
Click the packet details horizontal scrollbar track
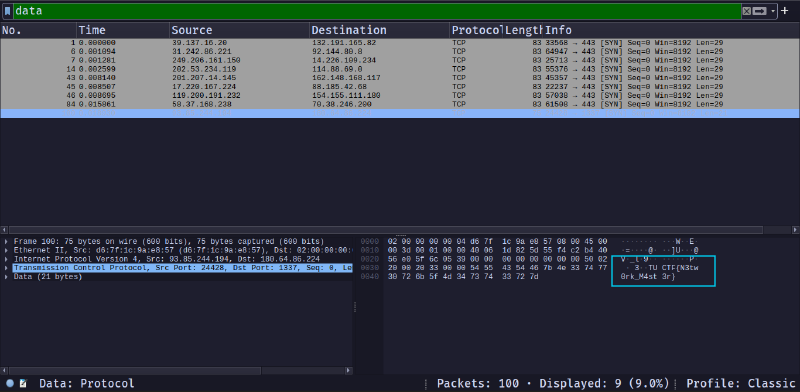point(176,370)
